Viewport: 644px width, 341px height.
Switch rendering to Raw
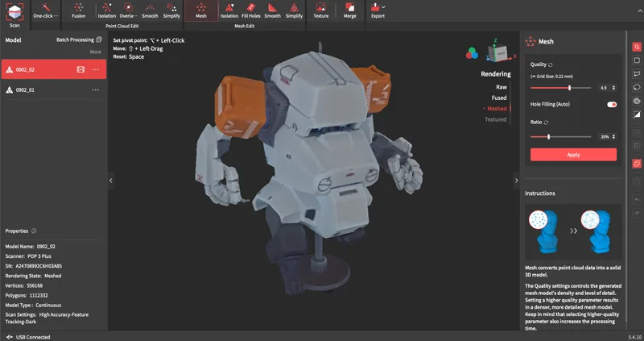(x=501, y=86)
